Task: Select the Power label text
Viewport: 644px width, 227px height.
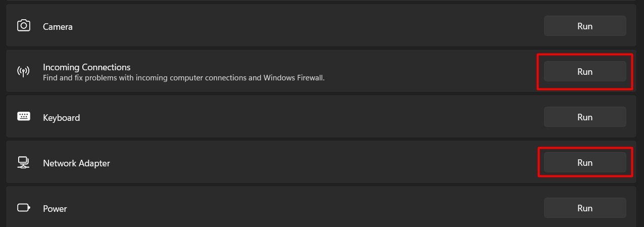Action: coord(55,209)
